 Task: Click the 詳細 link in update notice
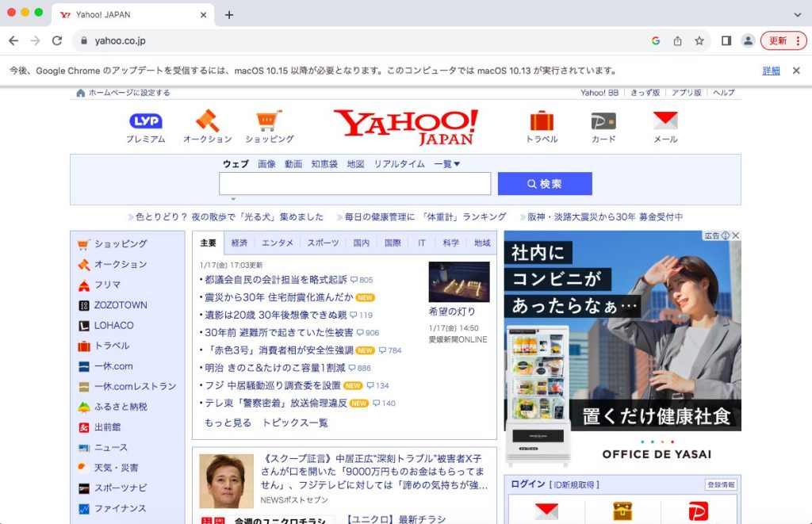click(x=771, y=71)
